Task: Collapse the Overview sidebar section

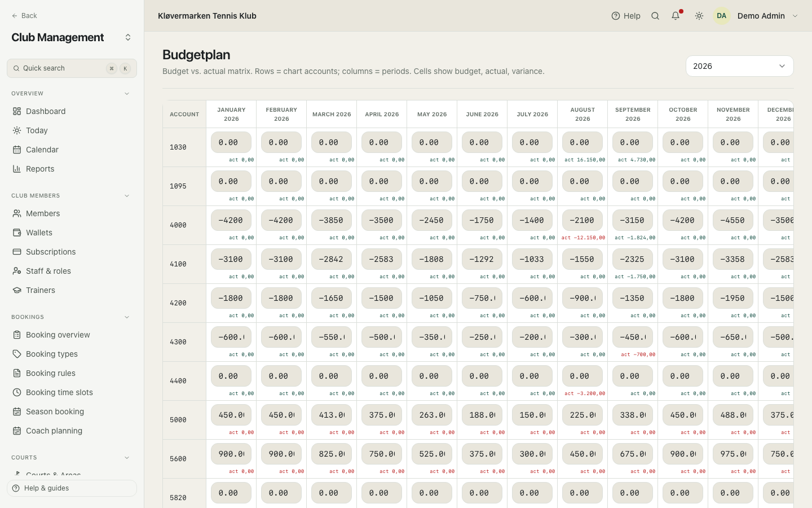Action: click(127, 94)
